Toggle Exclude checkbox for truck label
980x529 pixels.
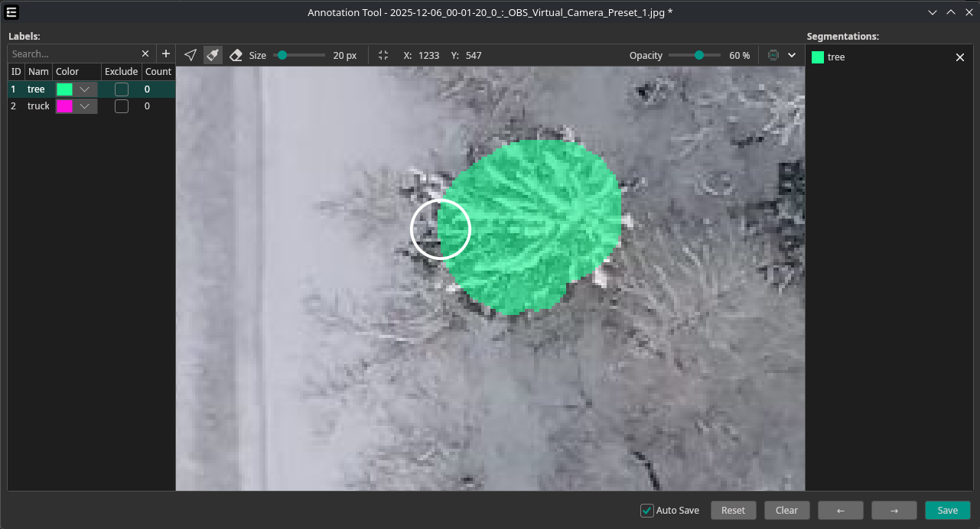click(x=121, y=106)
